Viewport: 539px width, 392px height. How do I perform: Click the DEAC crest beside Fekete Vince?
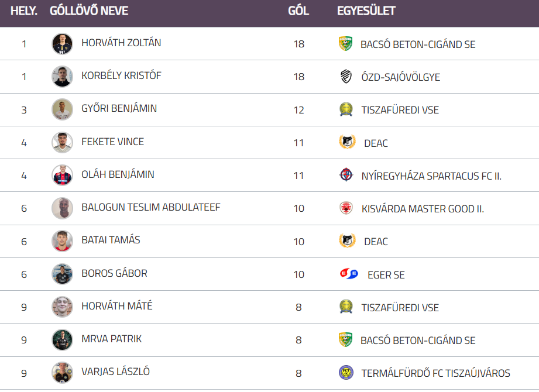tap(347, 142)
